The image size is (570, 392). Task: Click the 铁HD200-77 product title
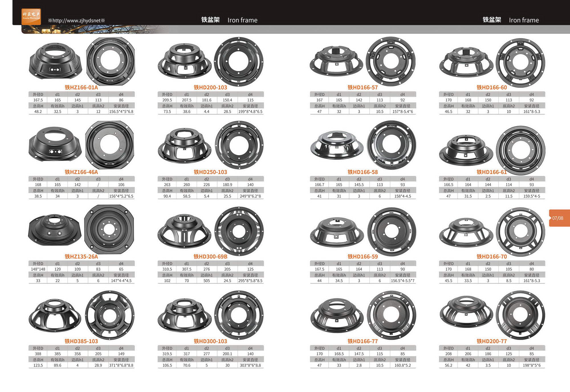pyautogui.click(x=492, y=341)
